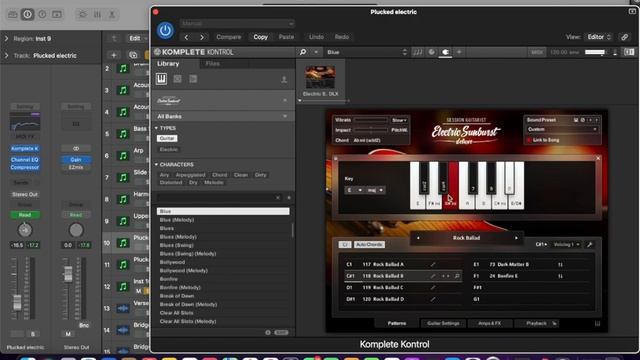Click the plus icon in Kontrol header
Viewport: 640px width, 360px height.
tap(459, 52)
